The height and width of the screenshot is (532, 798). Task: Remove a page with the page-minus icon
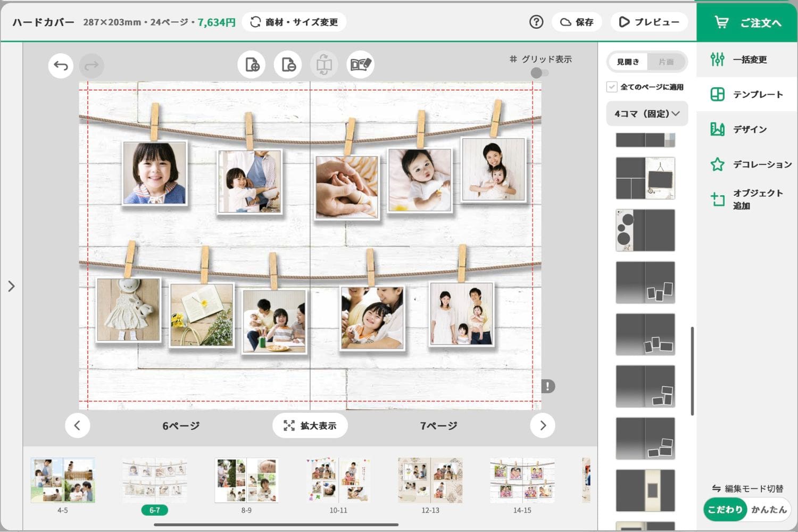click(x=288, y=65)
